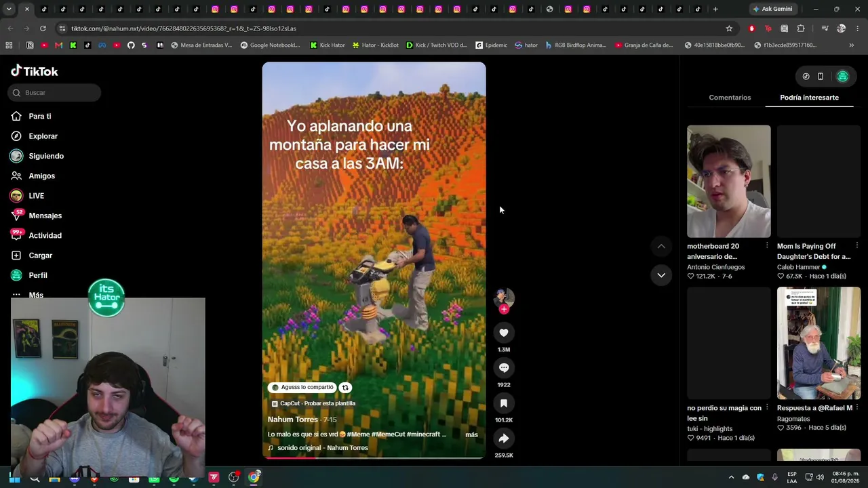Open options for no perdio su magia video
The height and width of the screenshot is (488, 868).
[x=767, y=407]
